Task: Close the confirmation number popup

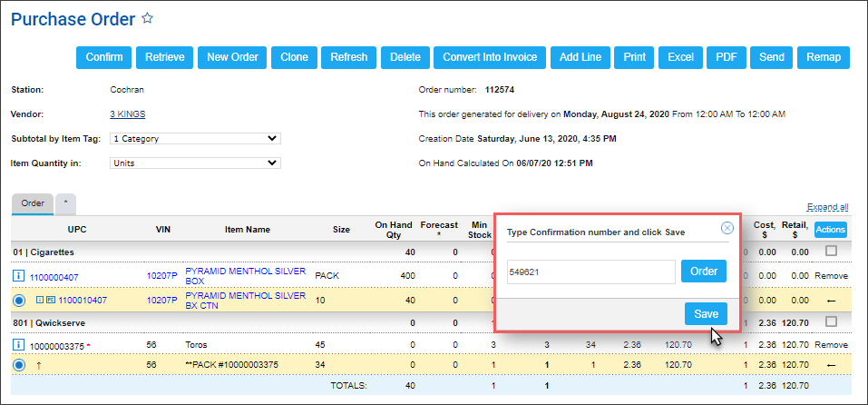Action: tap(727, 230)
